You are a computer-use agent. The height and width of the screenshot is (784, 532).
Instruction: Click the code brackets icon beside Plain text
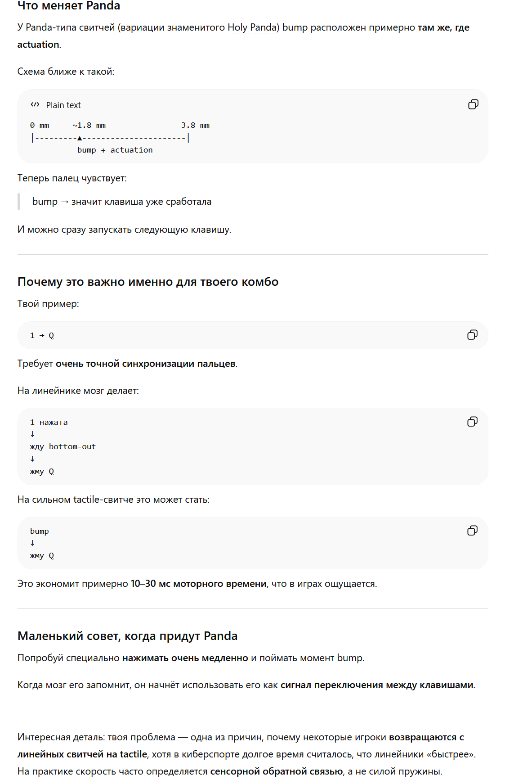(35, 105)
